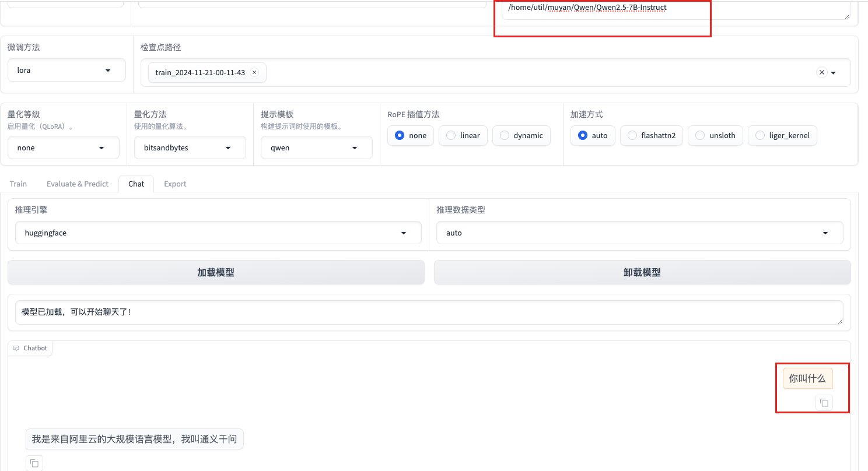Copy the chatbot reply about 通义千问
Image resolution: width=868 pixels, height=471 pixels.
[34, 463]
